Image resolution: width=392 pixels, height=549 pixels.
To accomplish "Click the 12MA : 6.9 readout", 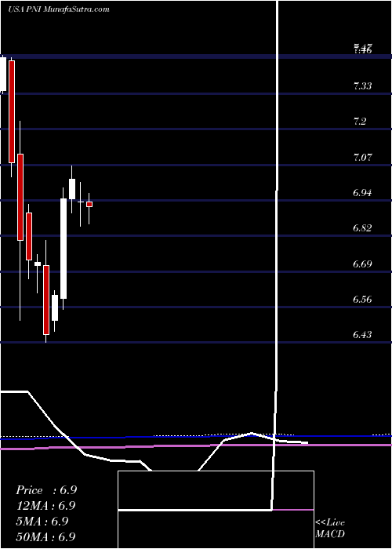I will pos(45,506).
